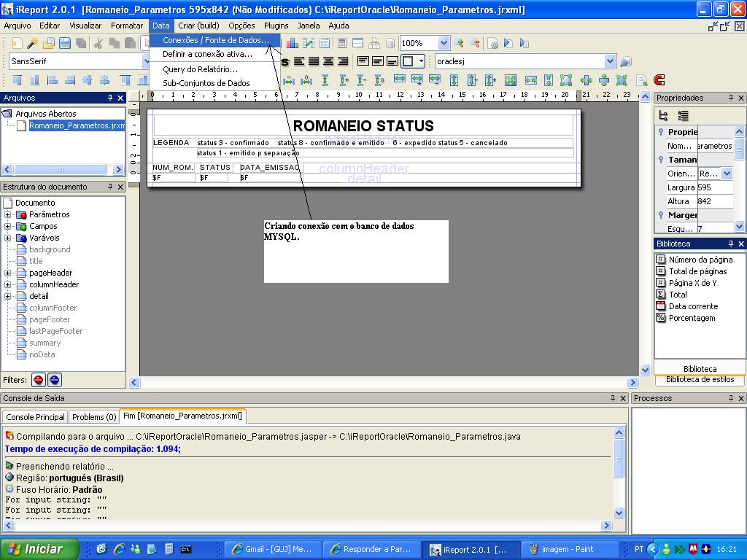The height and width of the screenshot is (560, 747).
Task: Select Número da página library item
Action: click(x=700, y=260)
